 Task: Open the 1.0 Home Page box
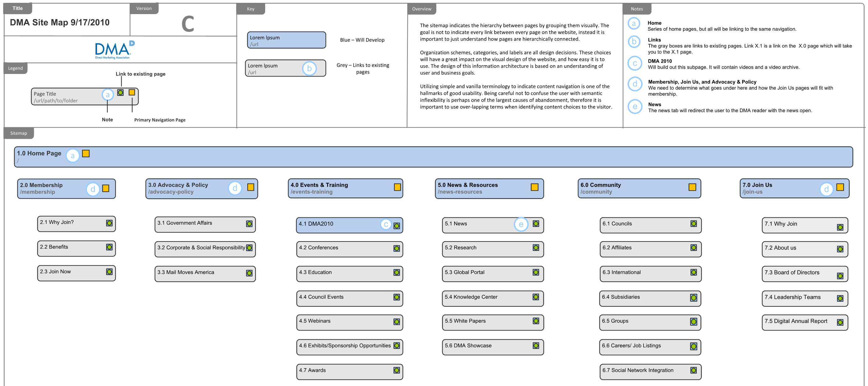(x=433, y=157)
